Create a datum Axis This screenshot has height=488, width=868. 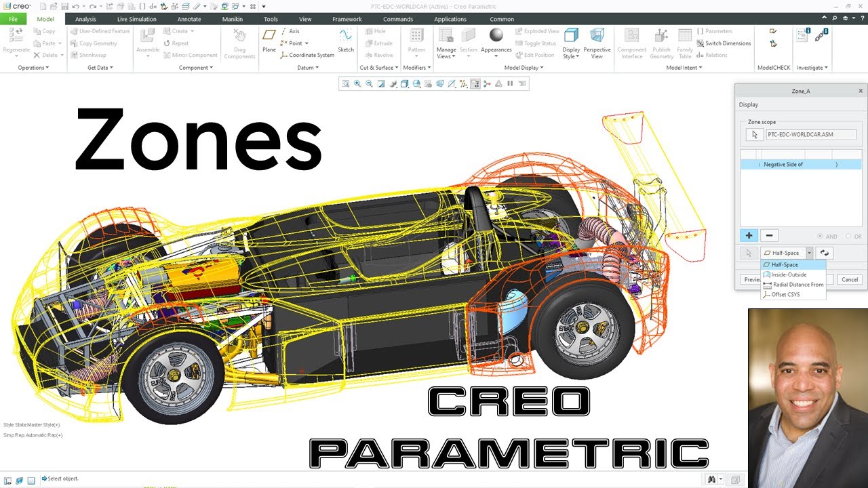tap(289, 31)
